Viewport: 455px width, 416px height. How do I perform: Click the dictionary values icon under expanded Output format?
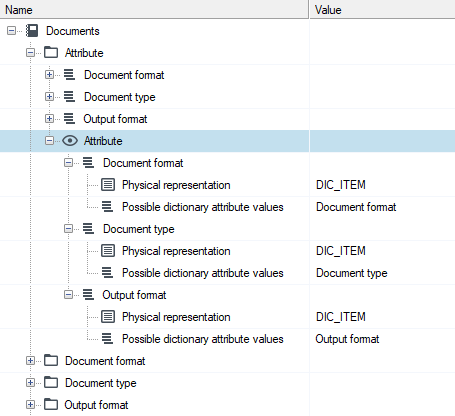[x=107, y=339]
